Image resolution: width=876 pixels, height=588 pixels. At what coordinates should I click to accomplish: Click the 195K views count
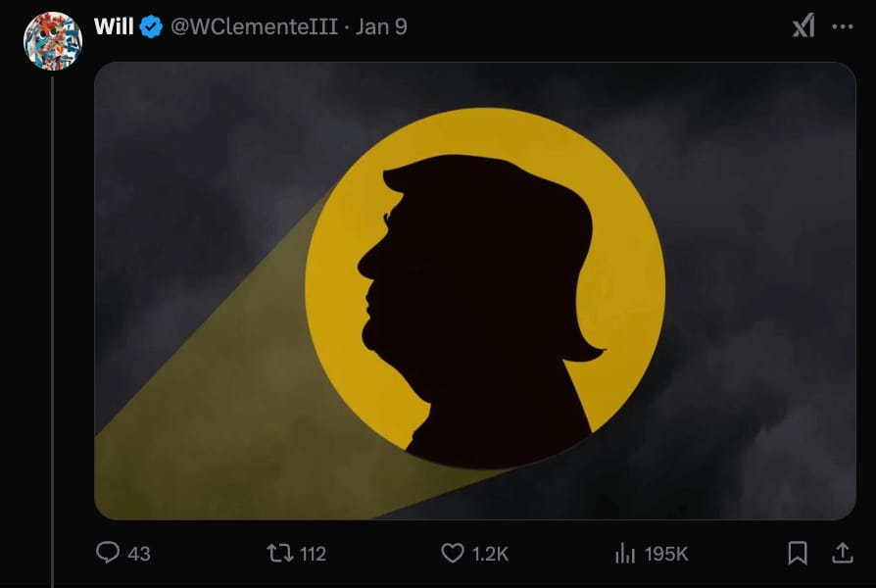point(666,554)
